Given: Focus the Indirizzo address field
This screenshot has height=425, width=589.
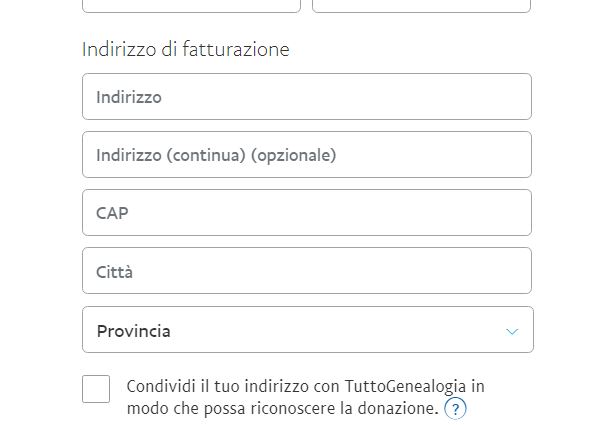Looking at the screenshot, I should [x=307, y=97].
